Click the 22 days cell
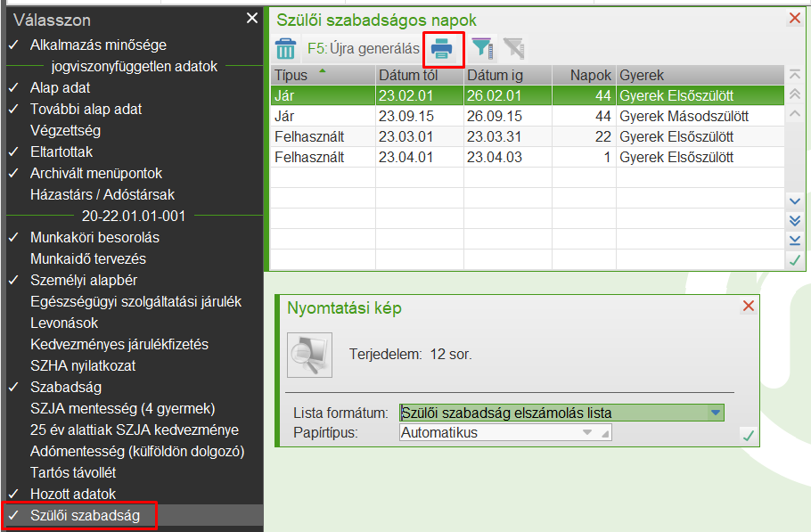 point(584,137)
